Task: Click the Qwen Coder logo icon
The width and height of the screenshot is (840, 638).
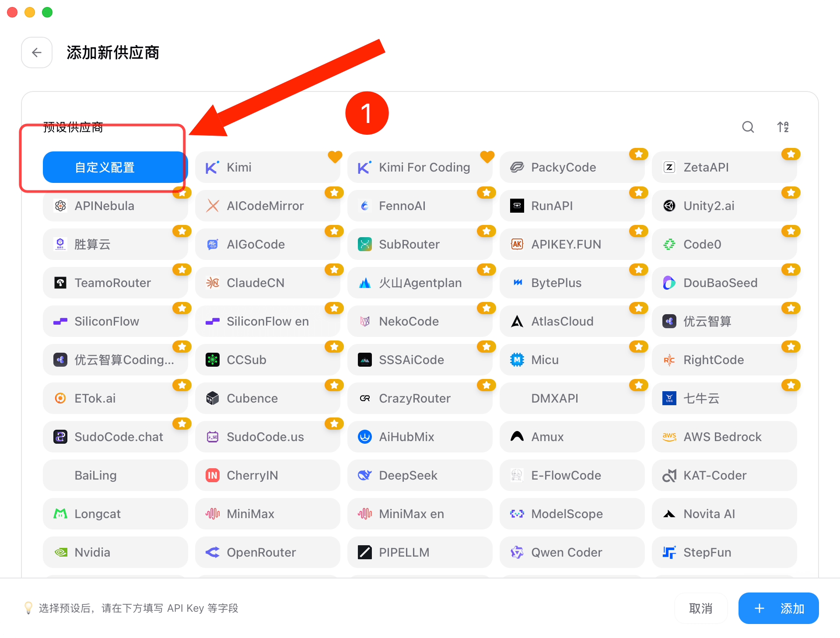Action: tap(517, 552)
